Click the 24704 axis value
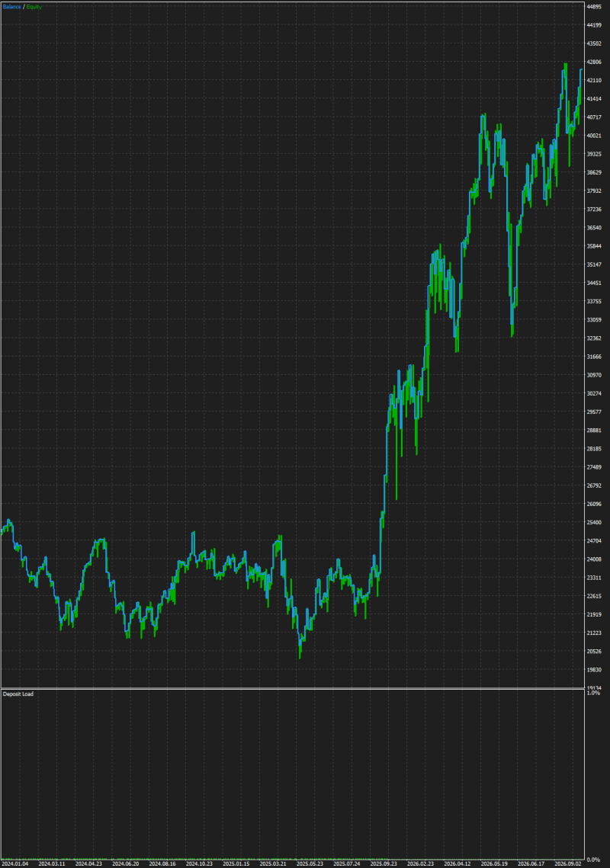This screenshot has height=868, width=610. [594, 541]
